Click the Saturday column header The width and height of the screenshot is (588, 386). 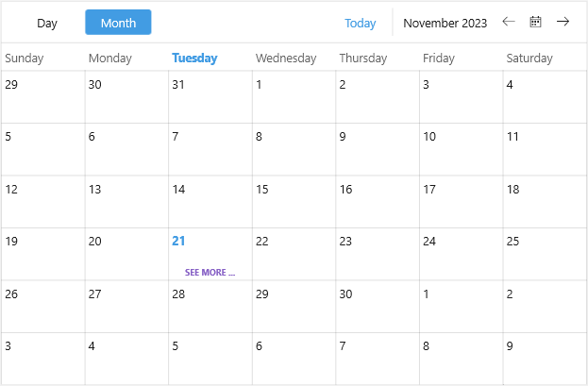529,59
